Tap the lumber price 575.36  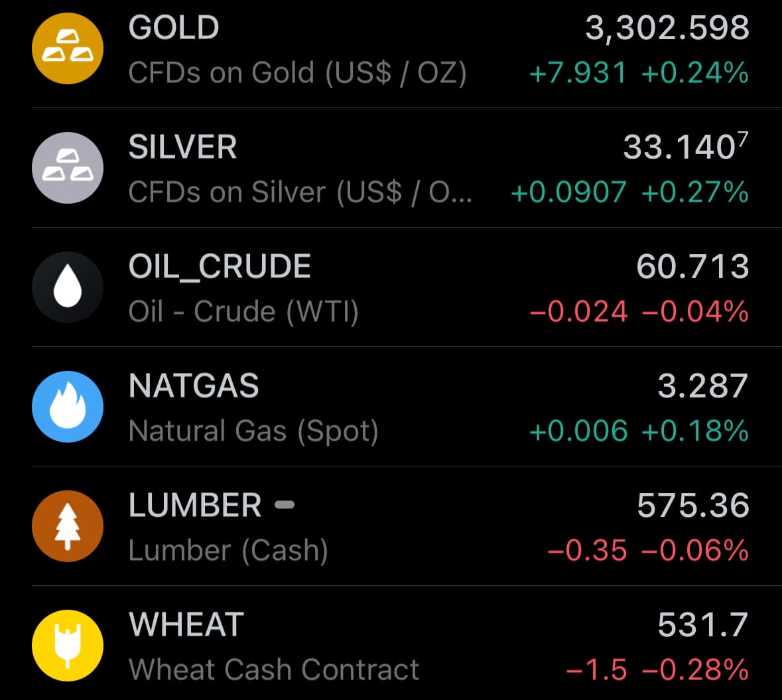pyautogui.click(x=693, y=506)
